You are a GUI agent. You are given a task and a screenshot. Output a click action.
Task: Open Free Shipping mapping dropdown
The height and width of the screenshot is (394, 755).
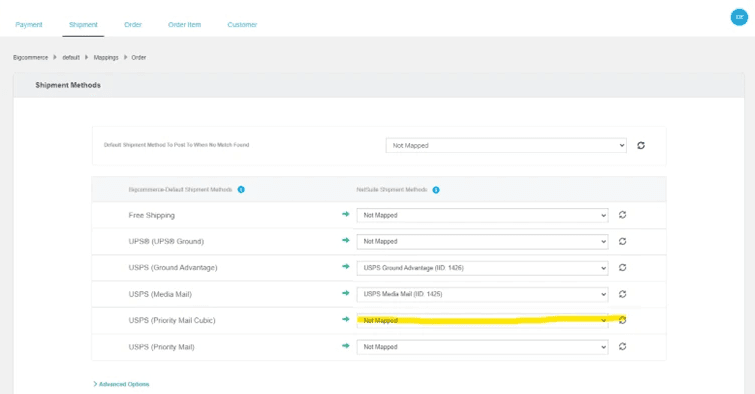(x=482, y=215)
